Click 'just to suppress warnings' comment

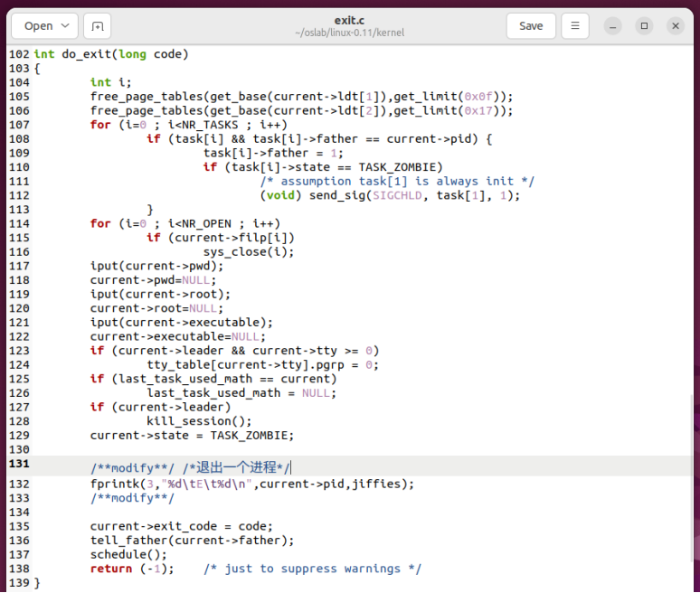312,569
